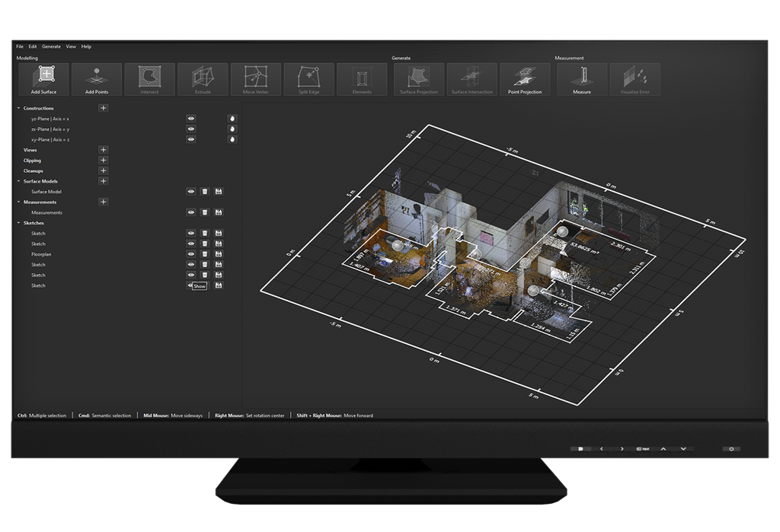Click the Split Edge tool
The height and width of the screenshot is (532, 780).
click(x=309, y=79)
